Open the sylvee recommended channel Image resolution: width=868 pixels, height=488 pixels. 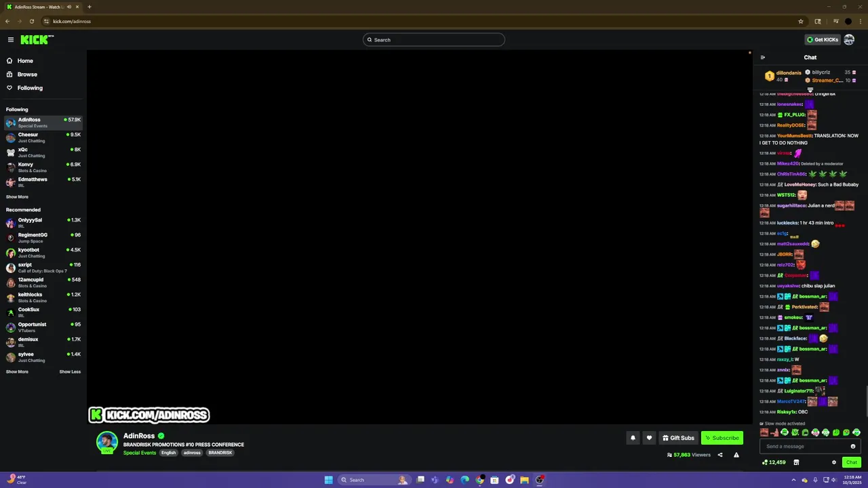(x=43, y=357)
